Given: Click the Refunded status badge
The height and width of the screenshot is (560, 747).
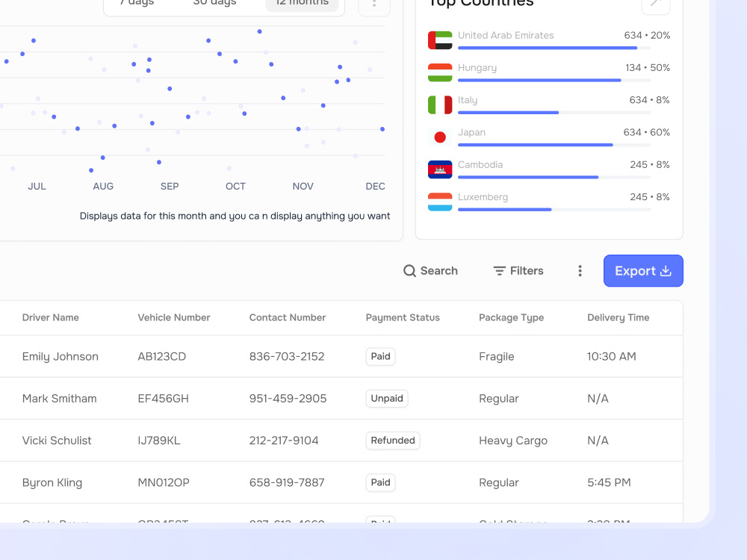Looking at the screenshot, I should tap(393, 440).
